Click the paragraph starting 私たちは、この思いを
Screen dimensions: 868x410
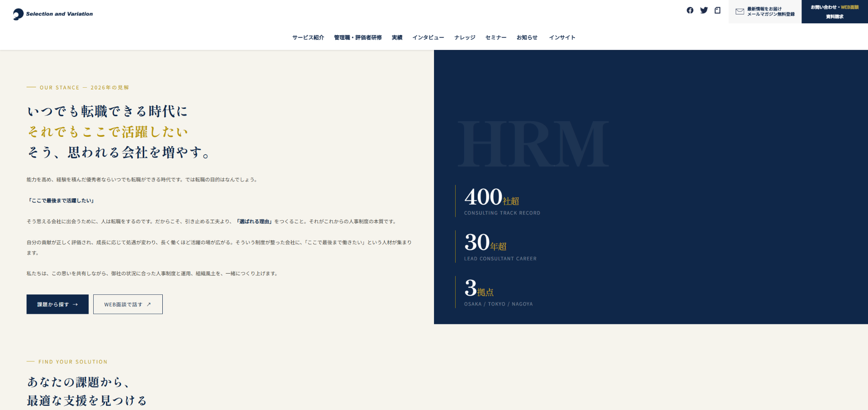click(153, 274)
